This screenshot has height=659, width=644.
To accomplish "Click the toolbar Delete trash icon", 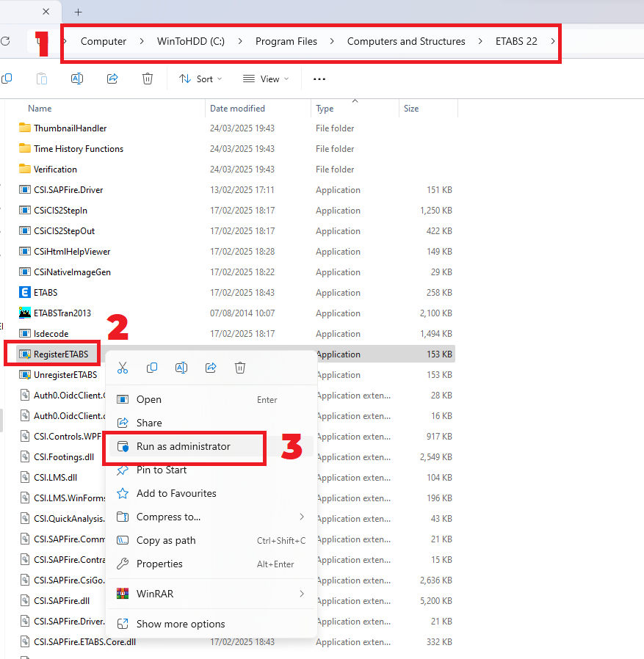I will 147,79.
